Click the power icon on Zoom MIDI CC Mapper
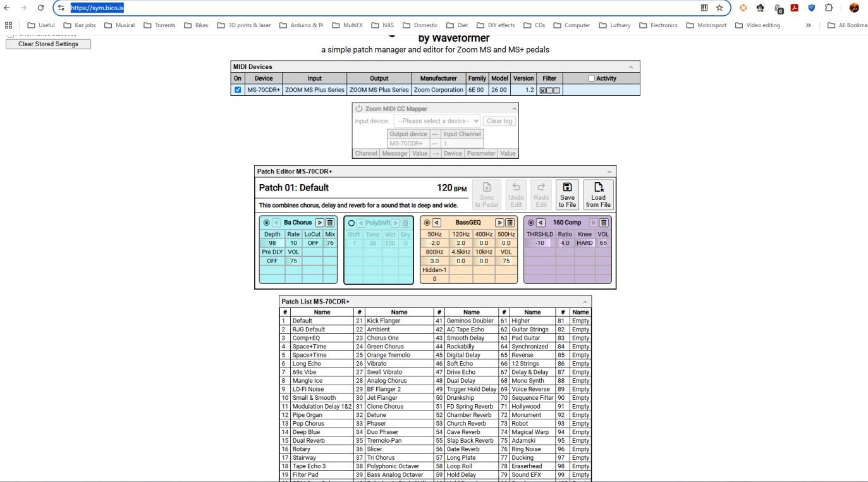 coord(359,109)
